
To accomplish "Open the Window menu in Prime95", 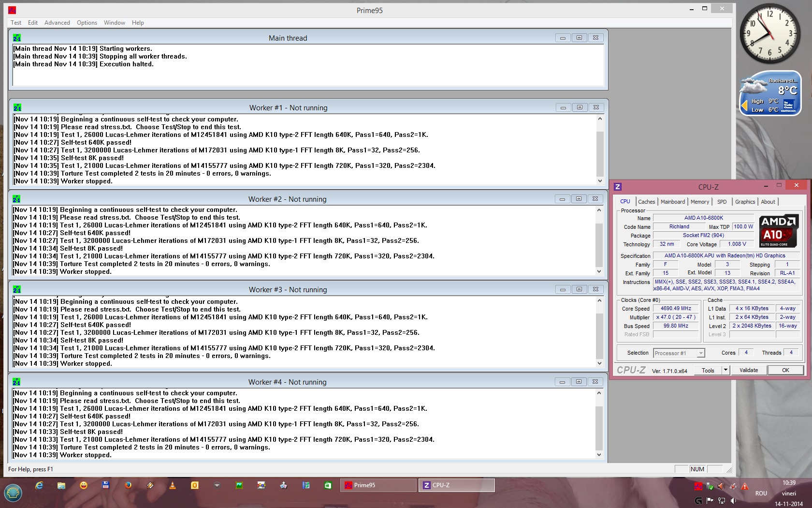I will pos(115,23).
